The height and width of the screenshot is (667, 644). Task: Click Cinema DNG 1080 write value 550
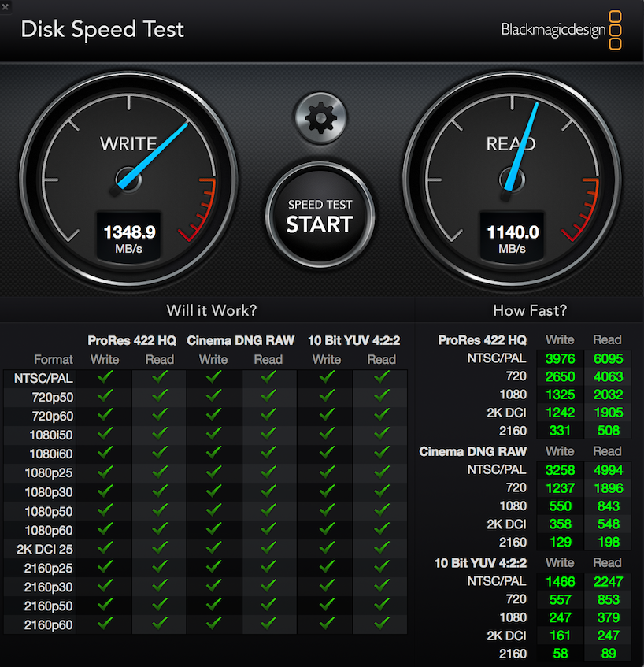[x=561, y=506]
